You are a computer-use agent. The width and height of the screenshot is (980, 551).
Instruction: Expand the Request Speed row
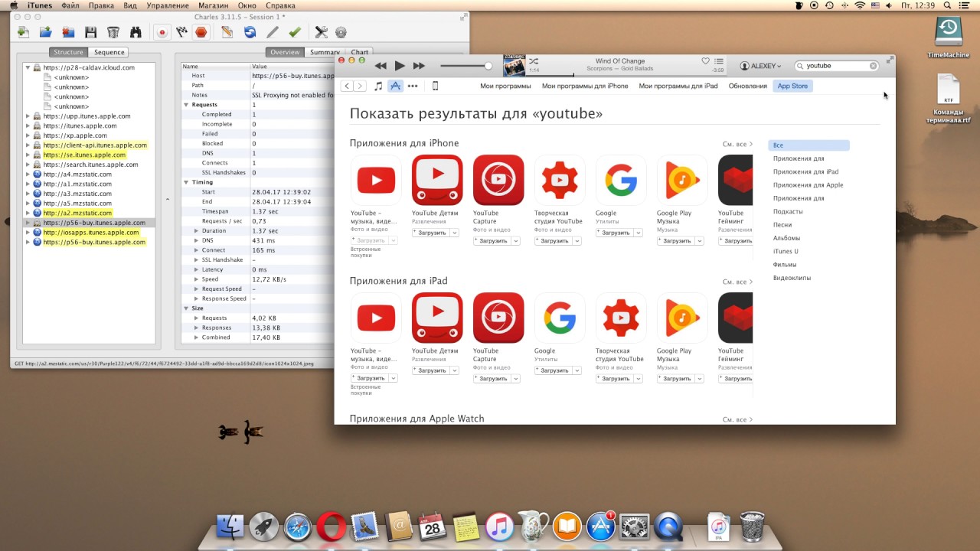pyautogui.click(x=196, y=289)
